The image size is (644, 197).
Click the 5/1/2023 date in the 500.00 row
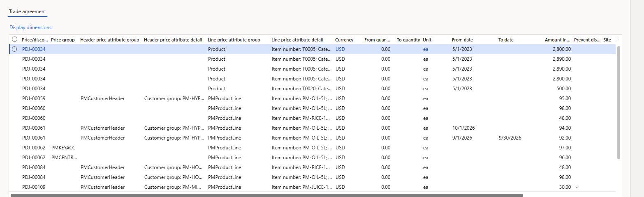(x=462, y=89)
